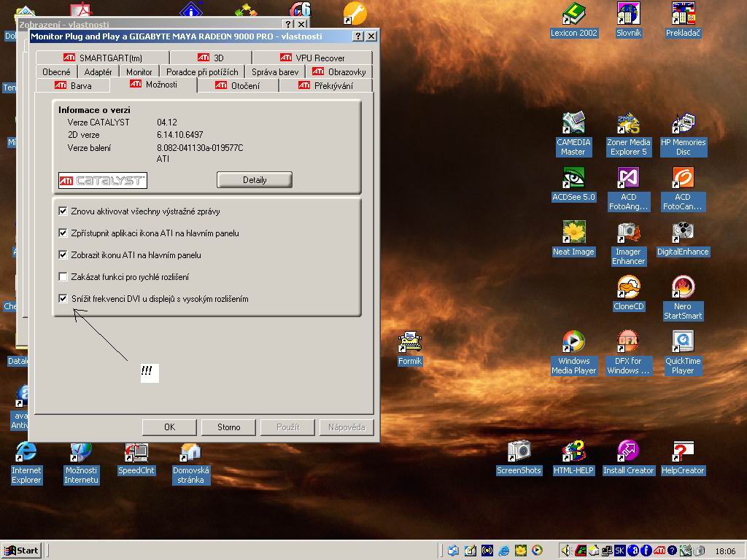Uncheck 'Znovu aktivovat všechny výstražné zprávy'

[63, 211]
